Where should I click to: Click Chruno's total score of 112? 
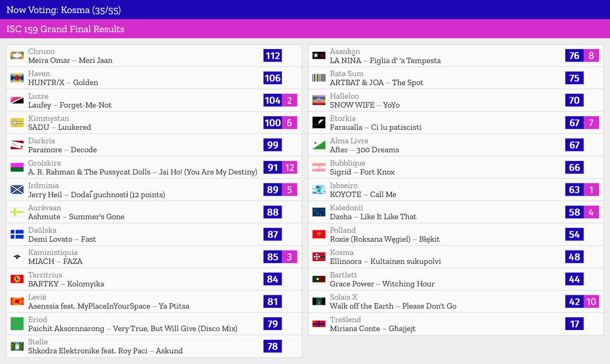pyautogui.click(x=273, y=56)
